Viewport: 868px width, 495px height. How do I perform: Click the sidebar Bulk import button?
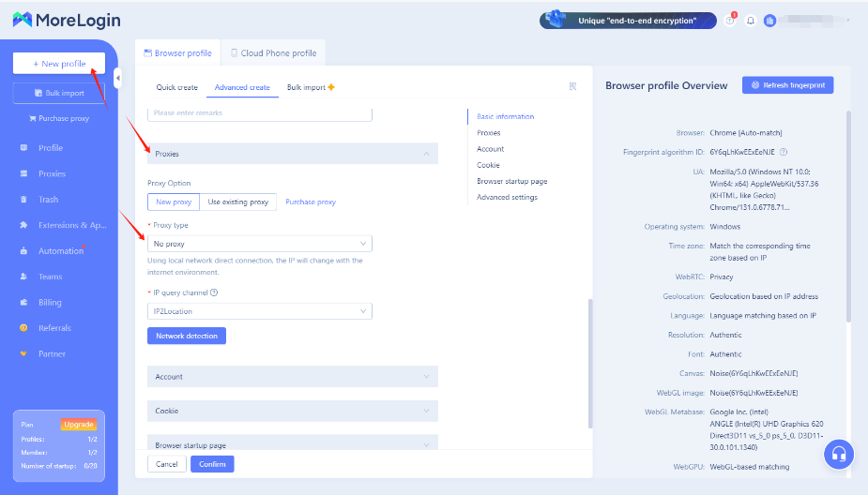pyautogui.click(x=59, y=93)
